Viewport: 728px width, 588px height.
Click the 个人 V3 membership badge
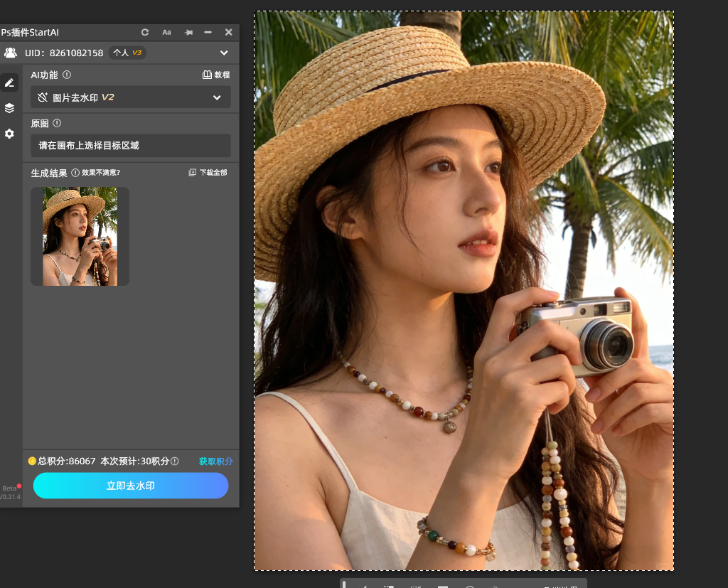[127, 53]
